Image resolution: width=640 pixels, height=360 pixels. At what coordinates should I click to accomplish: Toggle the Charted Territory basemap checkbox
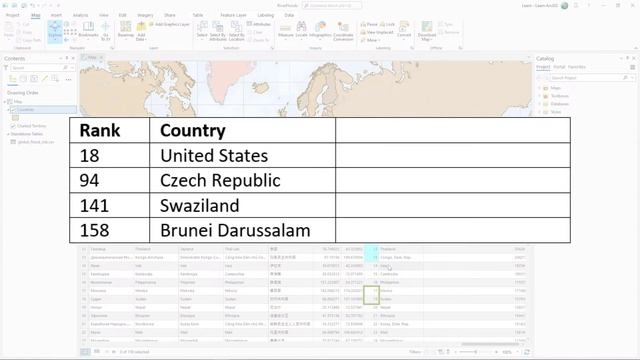(x=13, y=126)
